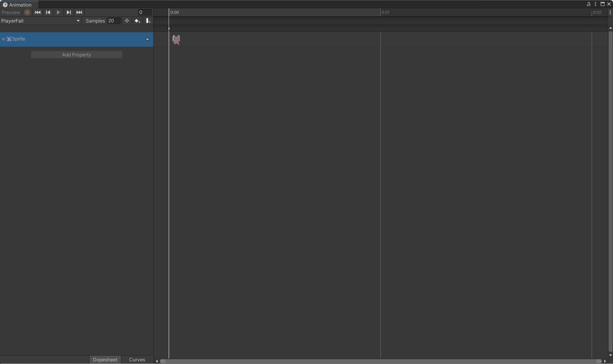The image size is (613, 364).
Task: Switch to the Curves view
Action: 137,360
